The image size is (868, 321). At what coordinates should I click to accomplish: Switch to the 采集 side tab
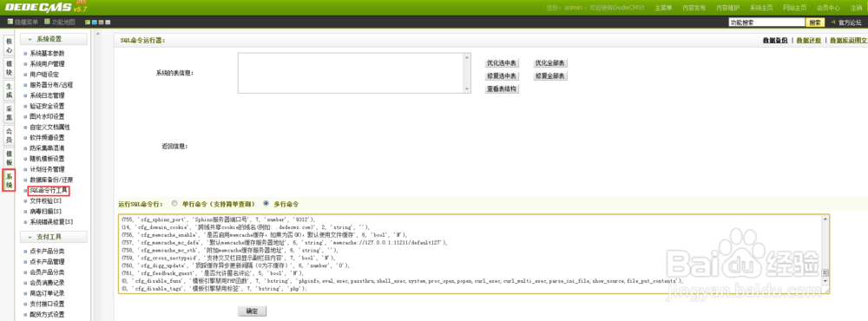tap(9, 113)
